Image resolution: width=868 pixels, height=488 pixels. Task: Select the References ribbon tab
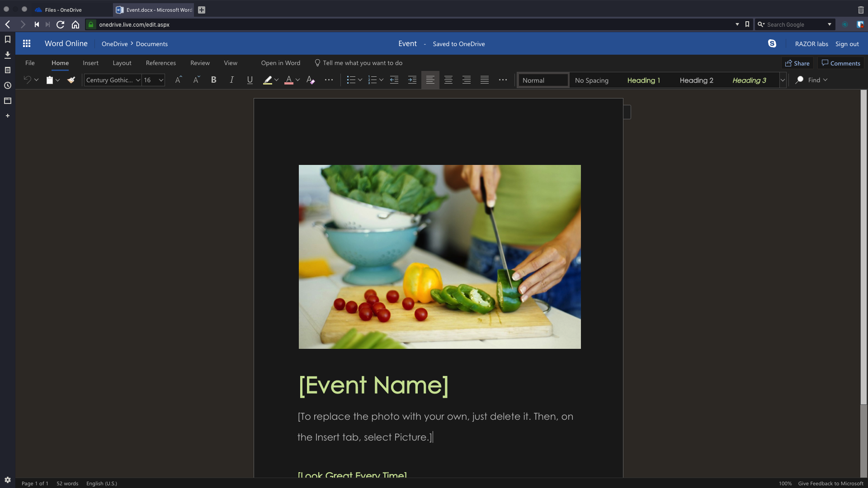tap(160, 62)
